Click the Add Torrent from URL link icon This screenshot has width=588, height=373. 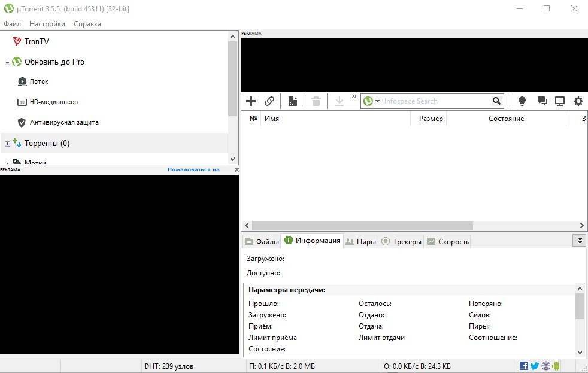point(269,101)
